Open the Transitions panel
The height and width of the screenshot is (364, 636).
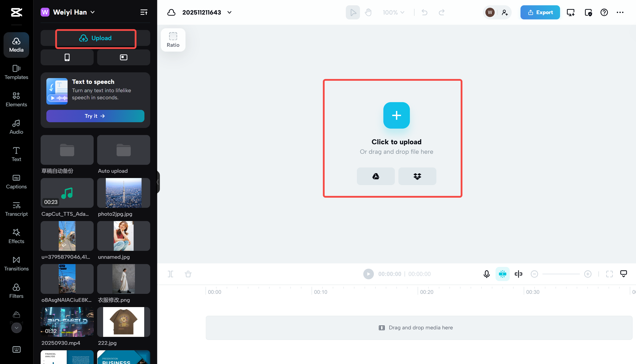tap(16, 264)
